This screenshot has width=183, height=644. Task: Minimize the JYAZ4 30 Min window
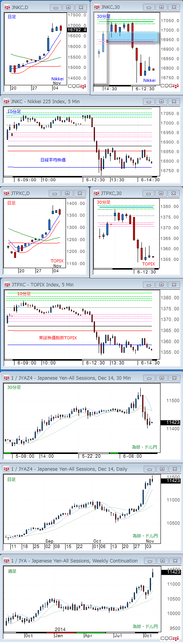[x=149, y=378]
